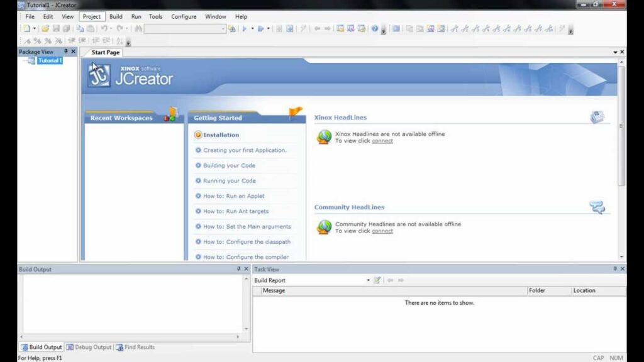Select Tutorial1 in the Package View tree

(x=50, y=61)
